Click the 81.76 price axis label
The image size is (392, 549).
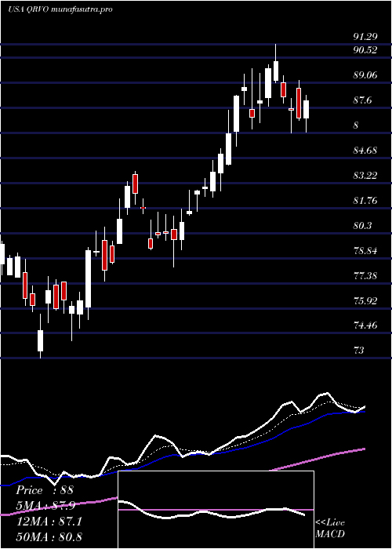tap(365, 201)
